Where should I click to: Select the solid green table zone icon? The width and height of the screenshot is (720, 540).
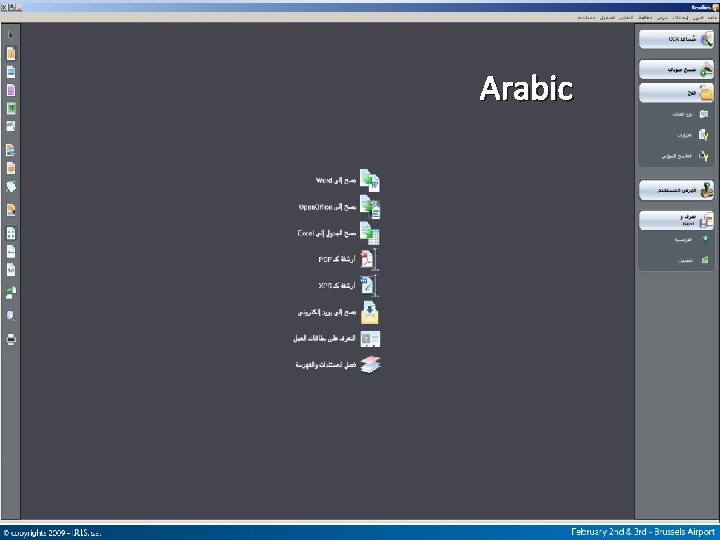(x=11, y=109)
